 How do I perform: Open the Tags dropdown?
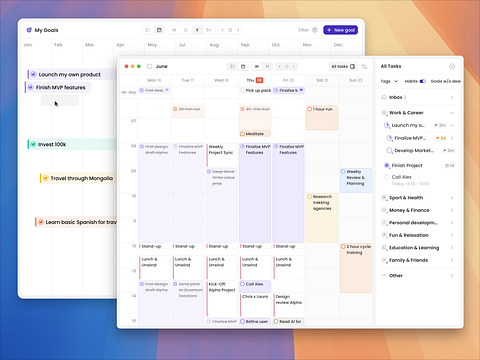click(389, 81)
